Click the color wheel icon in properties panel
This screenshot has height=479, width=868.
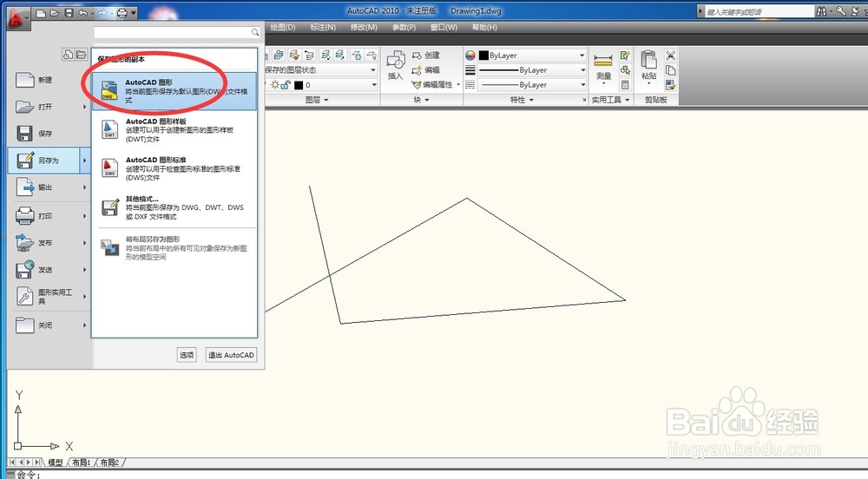(470, 56)
